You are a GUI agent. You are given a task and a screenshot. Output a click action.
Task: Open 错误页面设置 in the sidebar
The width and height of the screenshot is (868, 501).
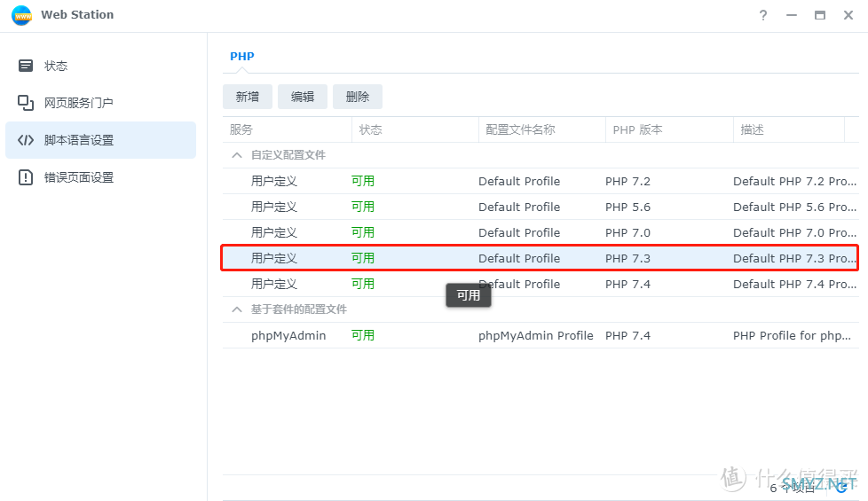(x=101, y=177)
